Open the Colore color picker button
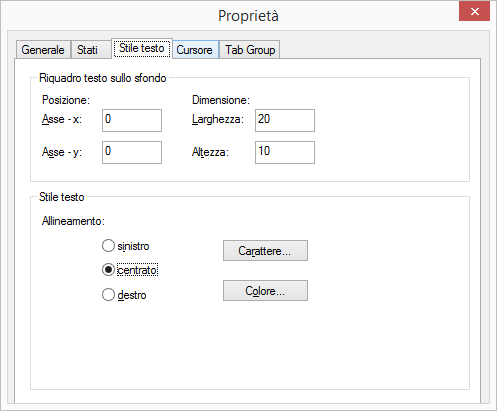 click(x=265, y=291)
